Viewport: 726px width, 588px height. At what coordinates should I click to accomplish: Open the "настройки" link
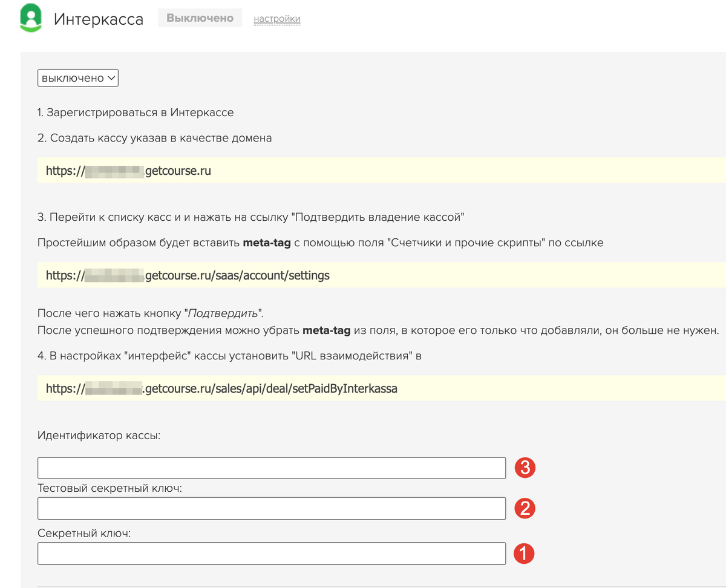tap(277, 19)
